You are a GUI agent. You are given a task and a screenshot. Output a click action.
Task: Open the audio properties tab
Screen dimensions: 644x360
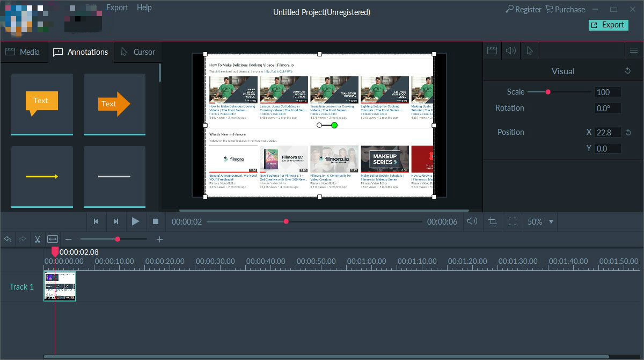510,51
